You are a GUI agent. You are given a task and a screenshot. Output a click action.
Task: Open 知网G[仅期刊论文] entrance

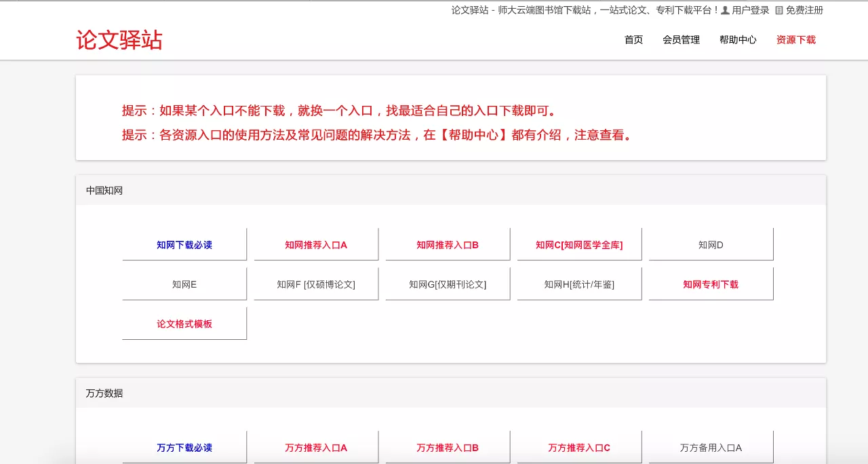[448, 284]
